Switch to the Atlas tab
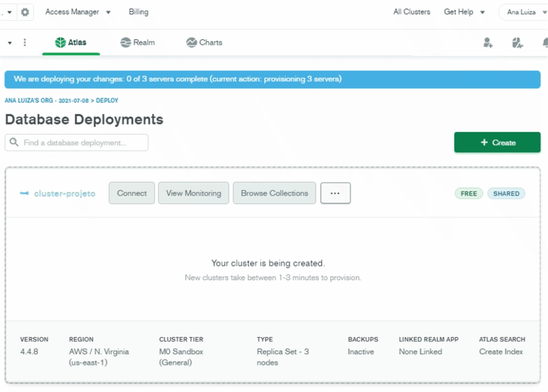 (x=71, y=43)
